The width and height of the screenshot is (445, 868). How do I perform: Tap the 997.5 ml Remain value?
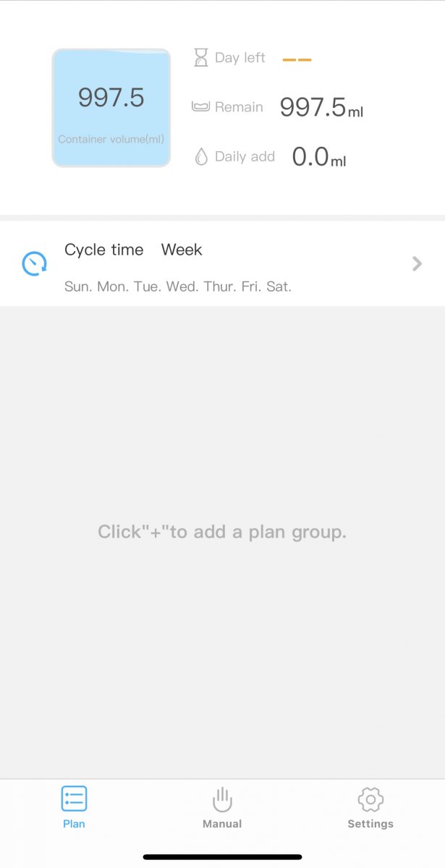pos(321,108)
